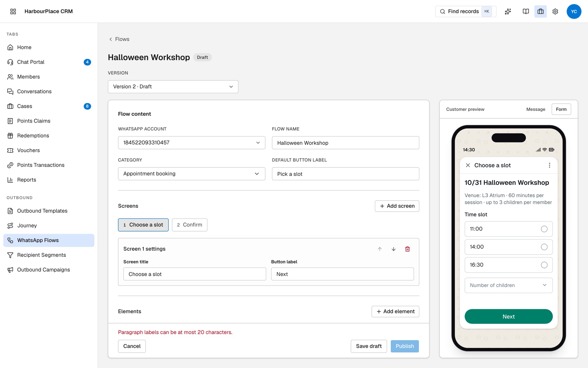
Task: Click the Points Claims receipt icon
Action: click(x=10, y=121)
